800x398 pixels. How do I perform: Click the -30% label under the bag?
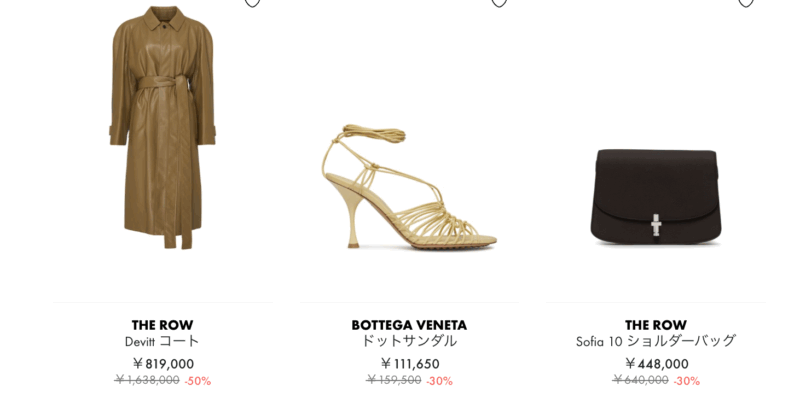pos(686,381)
